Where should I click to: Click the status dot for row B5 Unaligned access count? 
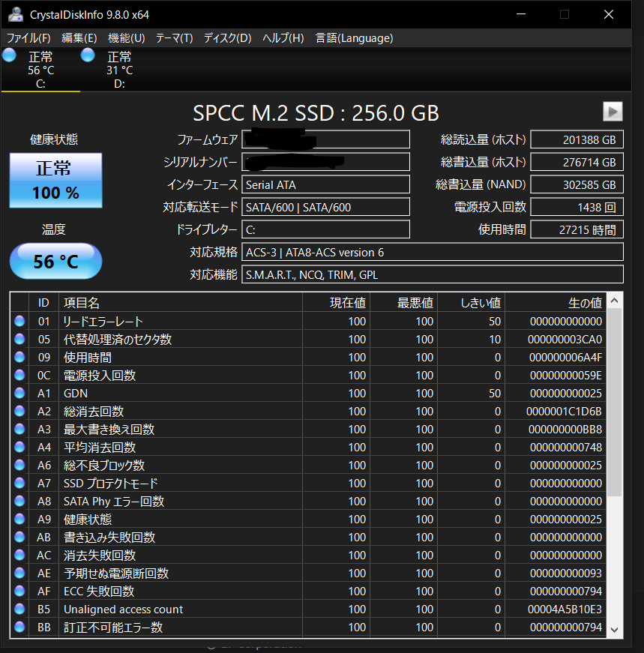19,609
